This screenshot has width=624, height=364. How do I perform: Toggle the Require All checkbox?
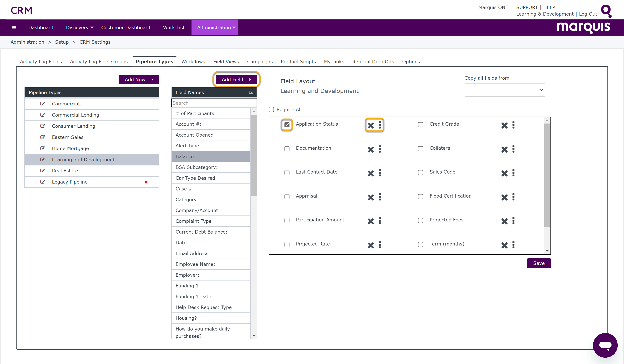coord(271,109)
